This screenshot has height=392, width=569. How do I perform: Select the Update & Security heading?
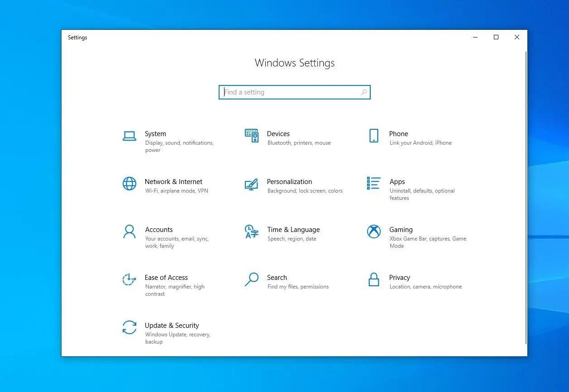point(172,326)
